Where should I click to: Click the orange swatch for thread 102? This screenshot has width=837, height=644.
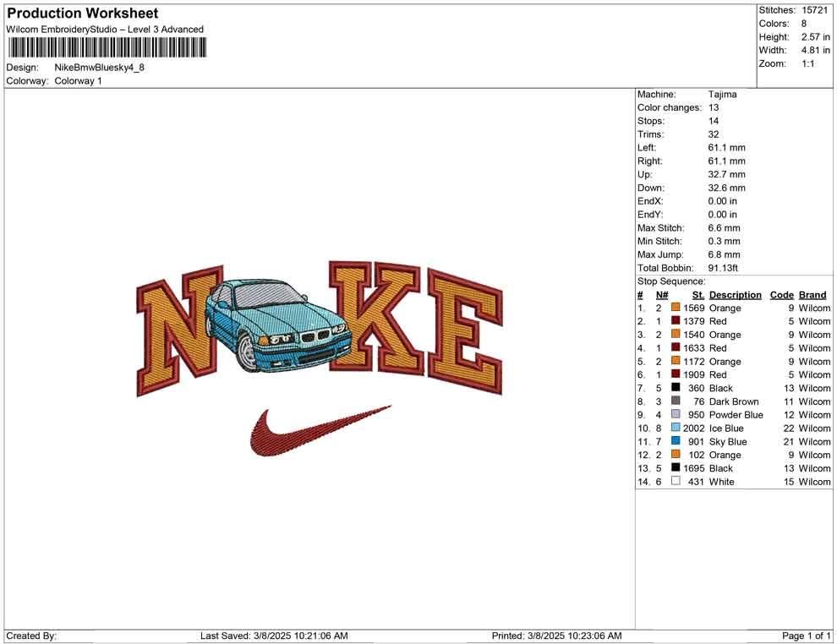pyautogui.click(x=676, y=454)
